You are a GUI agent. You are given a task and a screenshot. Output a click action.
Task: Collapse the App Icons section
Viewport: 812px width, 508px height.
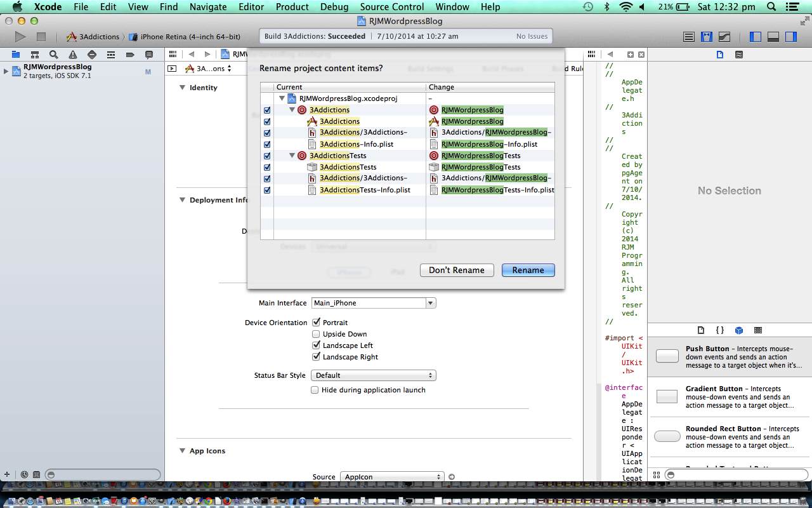click(182, 451)
